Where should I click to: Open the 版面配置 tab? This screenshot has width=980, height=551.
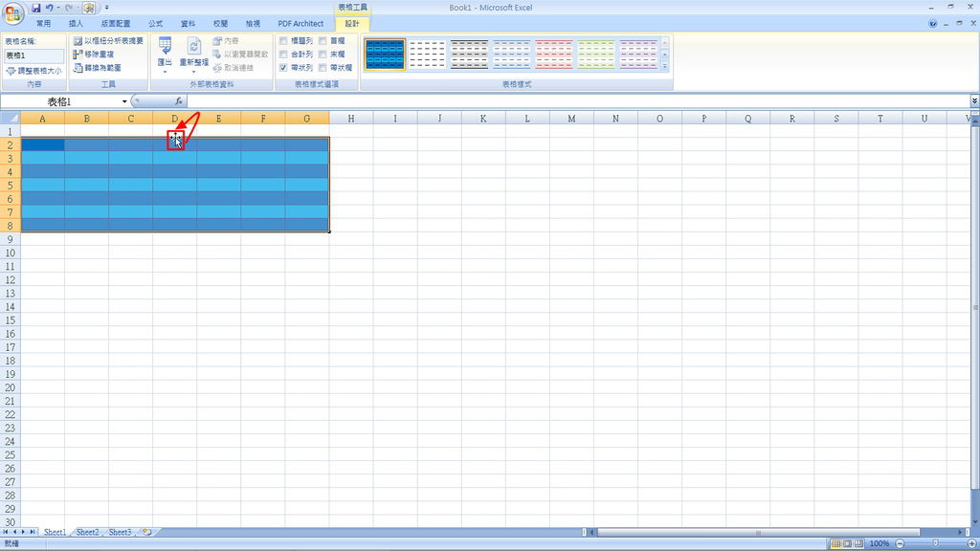(x=116, y=24)
